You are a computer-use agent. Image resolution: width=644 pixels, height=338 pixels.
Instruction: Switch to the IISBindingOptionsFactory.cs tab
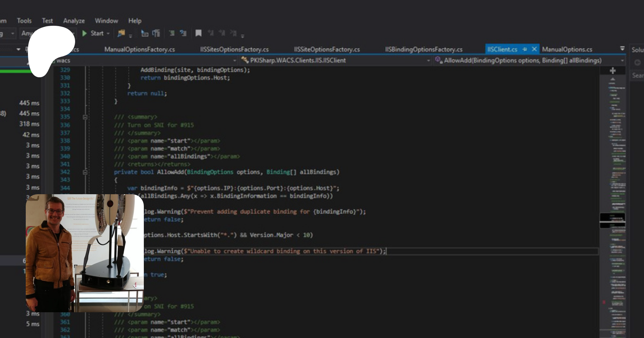(424, 49)
